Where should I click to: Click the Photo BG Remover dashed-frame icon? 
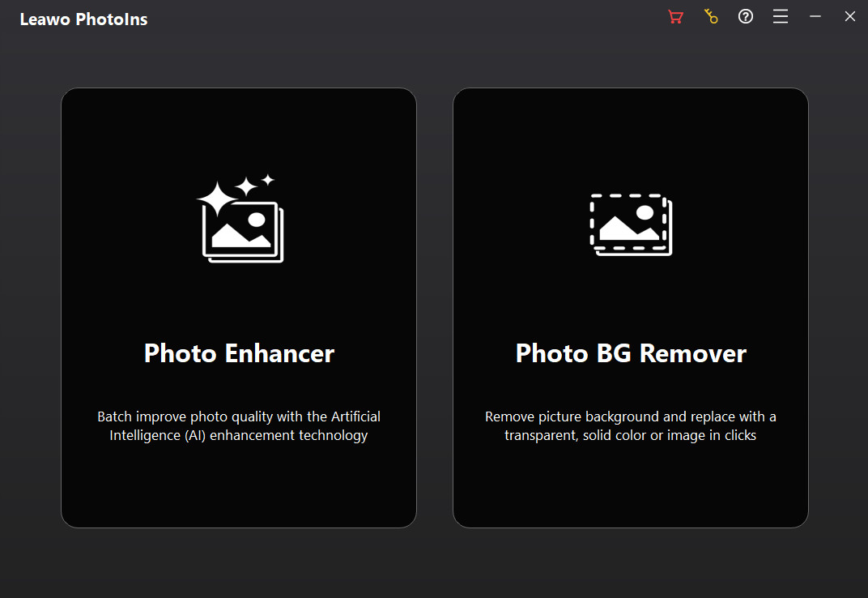tap(631, 224)
